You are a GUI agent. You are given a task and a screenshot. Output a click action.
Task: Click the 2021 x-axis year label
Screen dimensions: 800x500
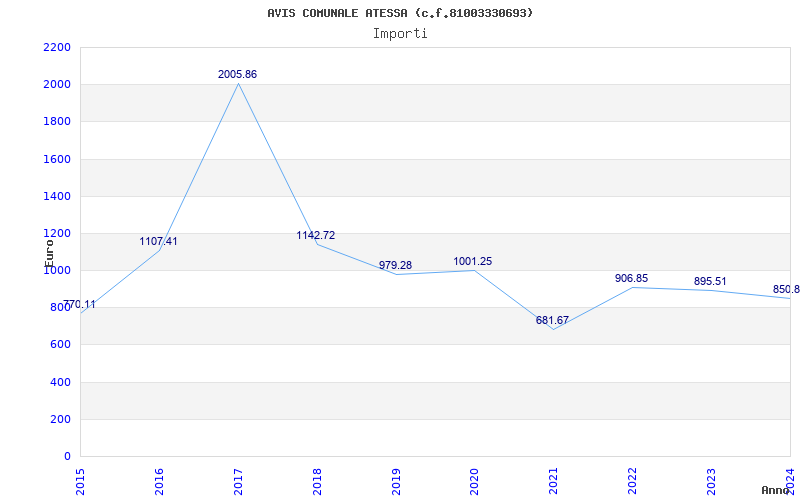(x=554, y=482)
